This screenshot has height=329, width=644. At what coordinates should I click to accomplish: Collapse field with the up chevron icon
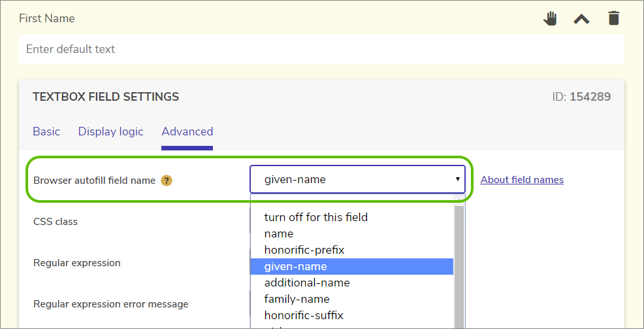click(x=581, y=19)
